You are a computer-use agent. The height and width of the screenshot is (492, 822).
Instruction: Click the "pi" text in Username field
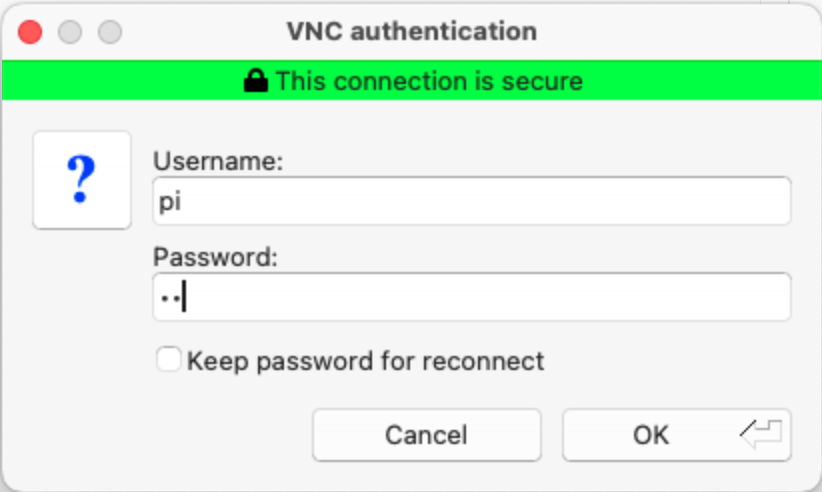[170, 202]
